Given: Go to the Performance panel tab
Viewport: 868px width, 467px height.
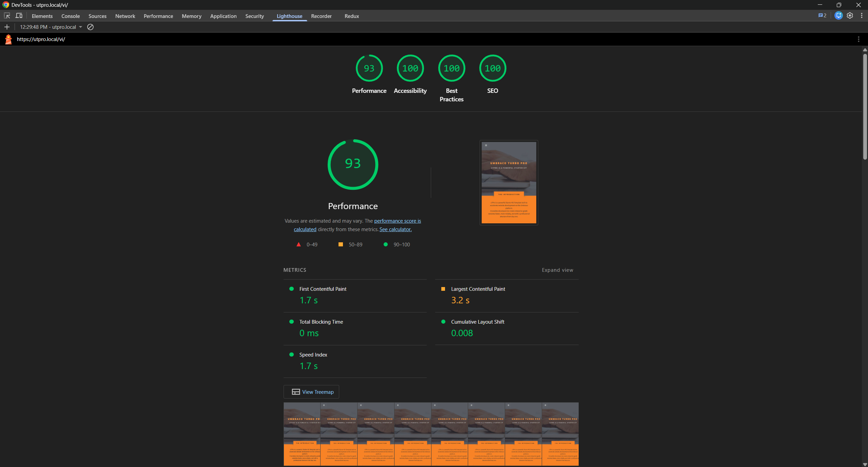Looking at the screenshot, I should (158, 16).
